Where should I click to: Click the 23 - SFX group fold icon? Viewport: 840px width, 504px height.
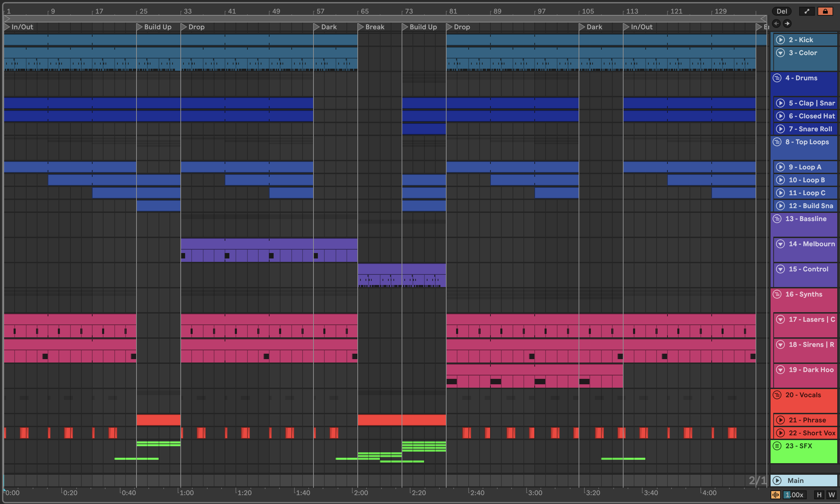click(777, 446)
